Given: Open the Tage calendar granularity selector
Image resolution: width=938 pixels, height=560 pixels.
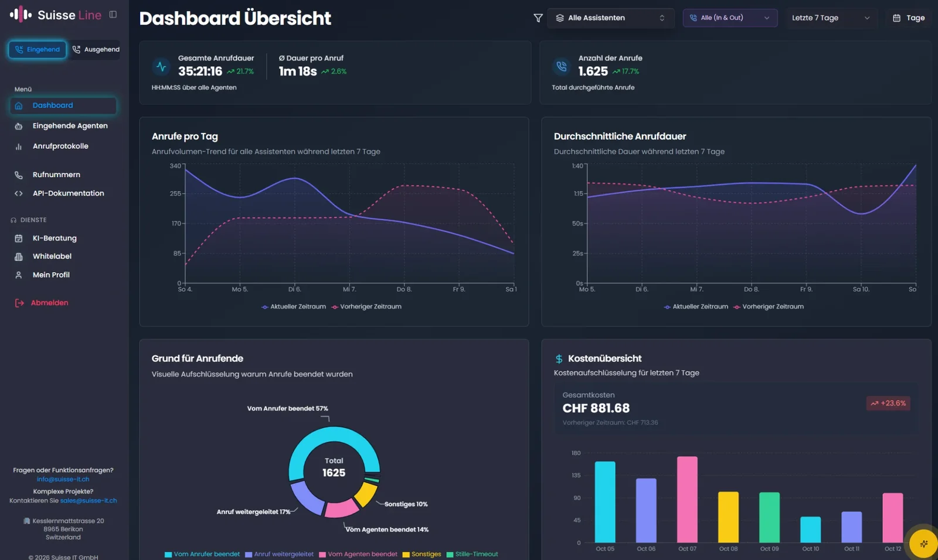Looking at the screenshot, I should point(909,18).
